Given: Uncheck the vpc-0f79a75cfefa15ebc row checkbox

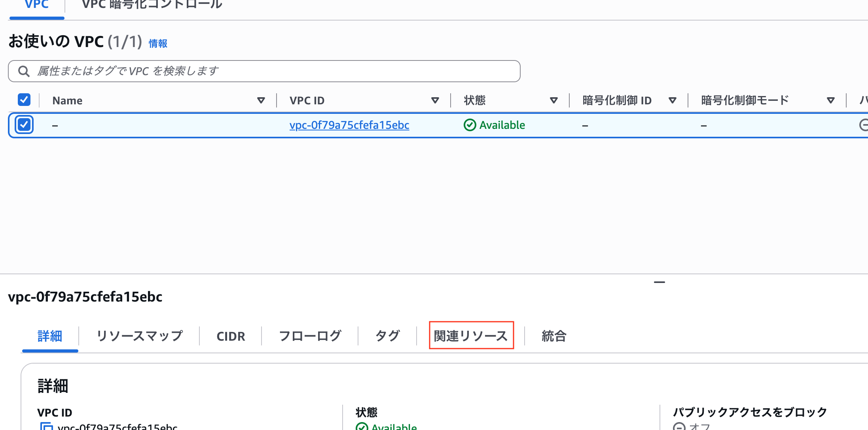Looking at the screenshot, I should 24,125.
